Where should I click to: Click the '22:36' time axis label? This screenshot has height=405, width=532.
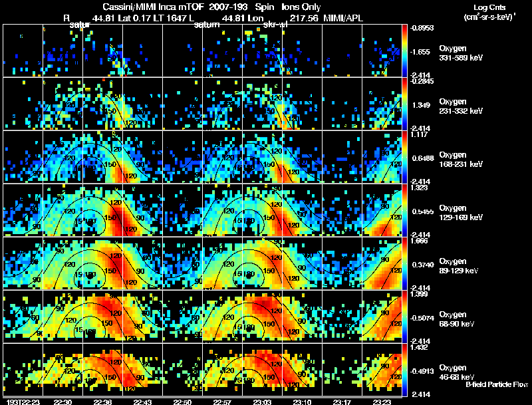pos(102,402)
